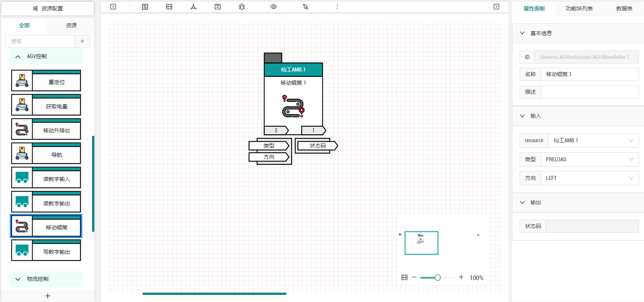Click the route connection icon in the toolbar
This screenshot has height=302, width=644.
pyautogui.click(x=306, y=7)
